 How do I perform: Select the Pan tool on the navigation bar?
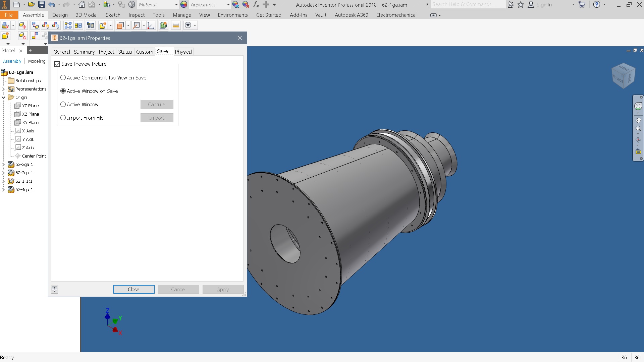pos(638,120)
